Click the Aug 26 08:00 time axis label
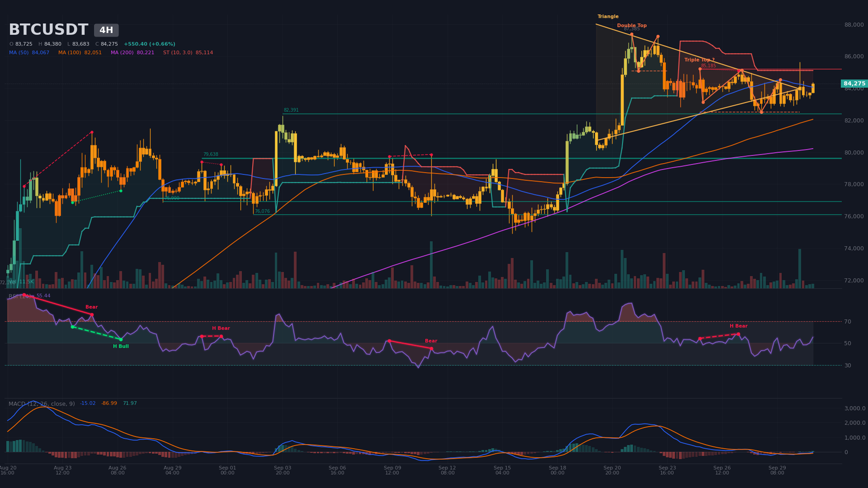 tap(117, 470)
